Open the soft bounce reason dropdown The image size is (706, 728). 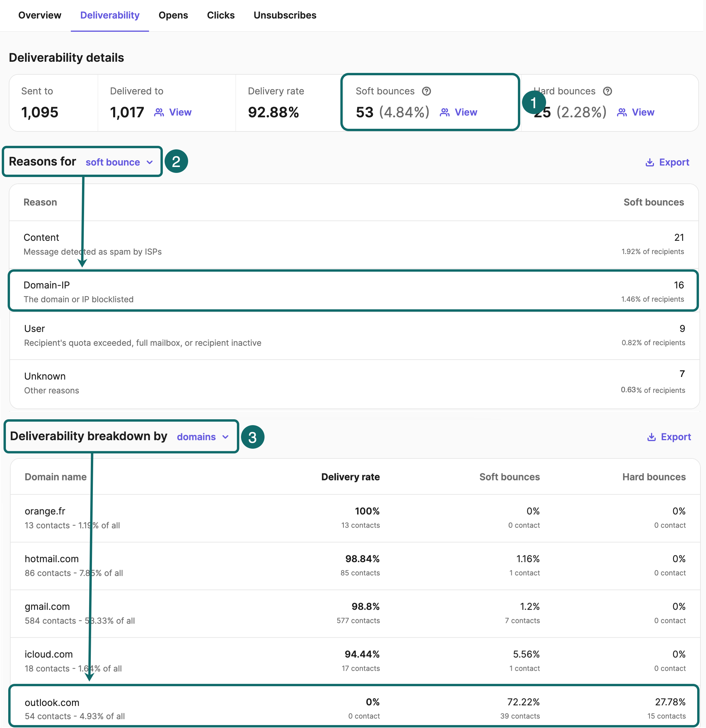113,162
